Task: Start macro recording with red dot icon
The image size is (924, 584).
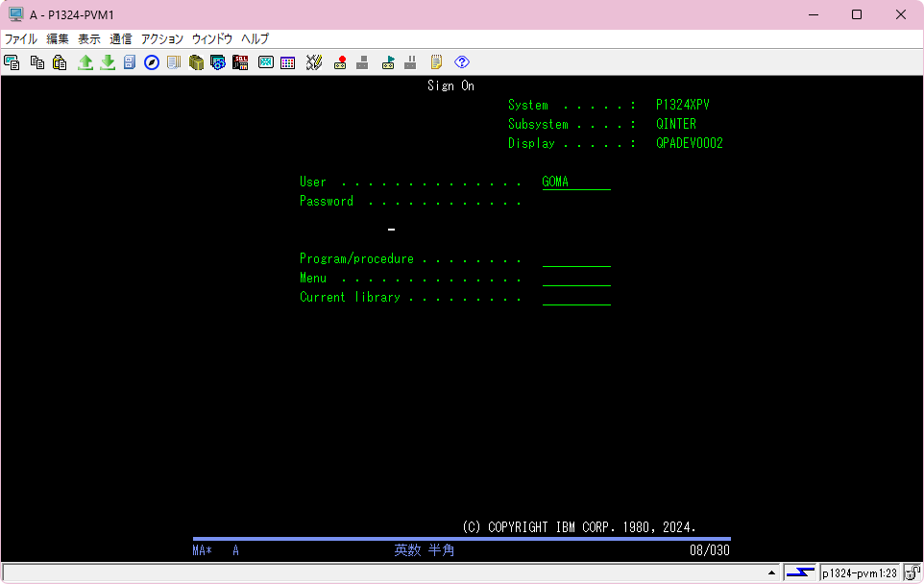Action: tap(340, 61)
